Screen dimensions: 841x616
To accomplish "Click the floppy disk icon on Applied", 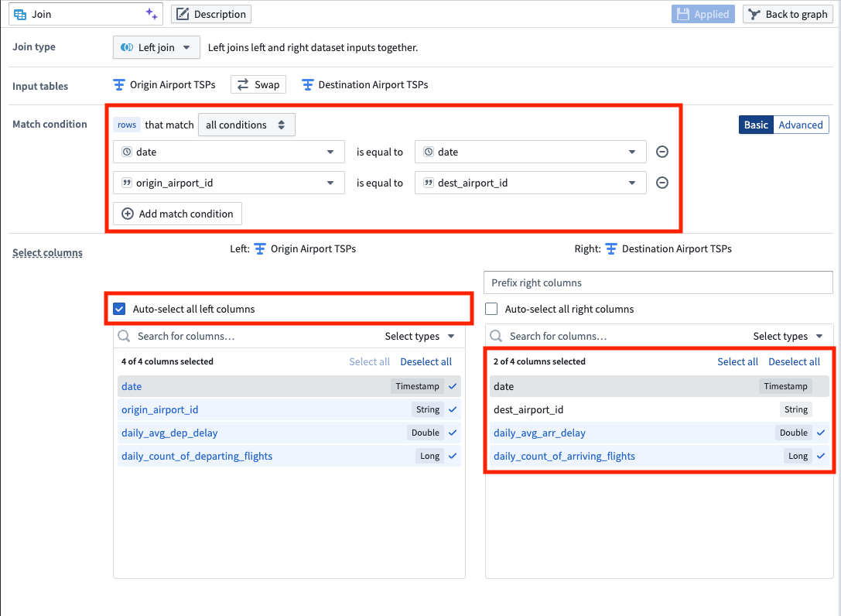I will tap(682, 14).
